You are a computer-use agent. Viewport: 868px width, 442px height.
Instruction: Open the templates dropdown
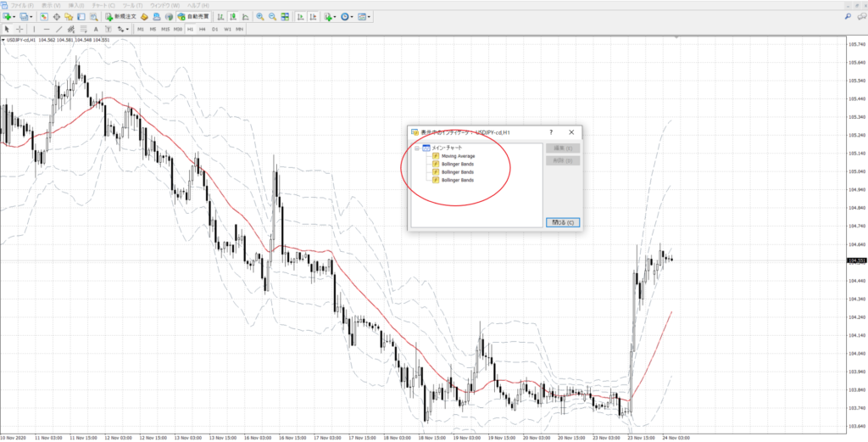[369, 17]
